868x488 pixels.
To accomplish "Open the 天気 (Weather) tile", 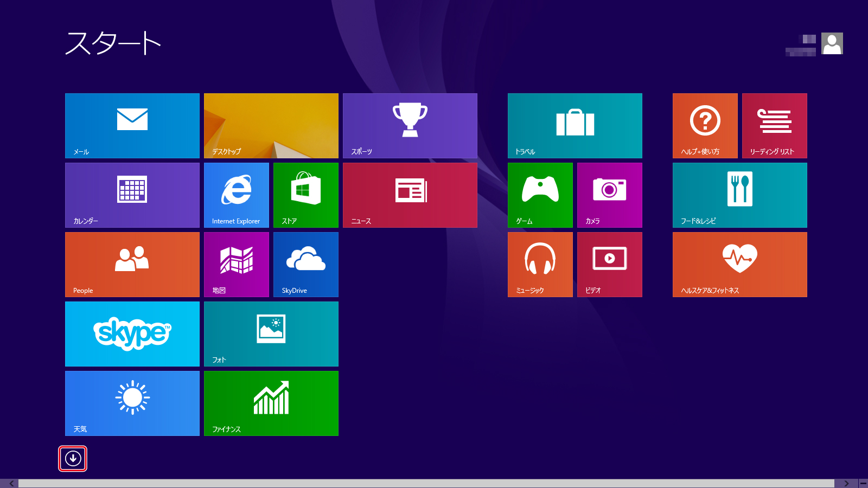I will coord(132,403).
